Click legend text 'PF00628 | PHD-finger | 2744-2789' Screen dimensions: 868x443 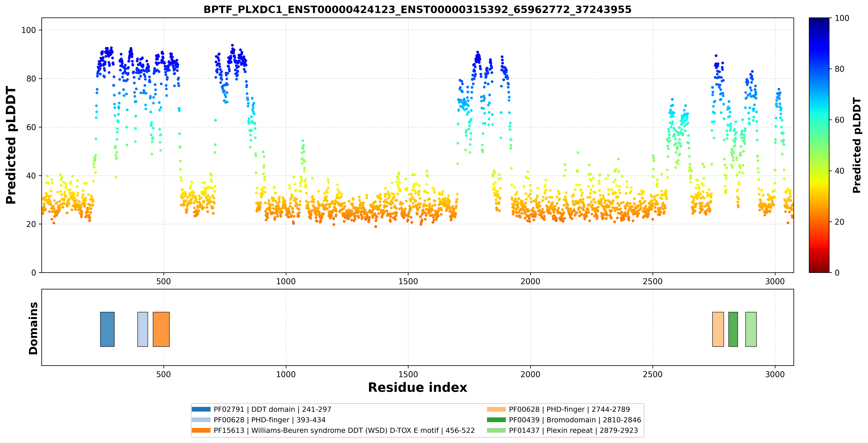(x=569, y=409)
